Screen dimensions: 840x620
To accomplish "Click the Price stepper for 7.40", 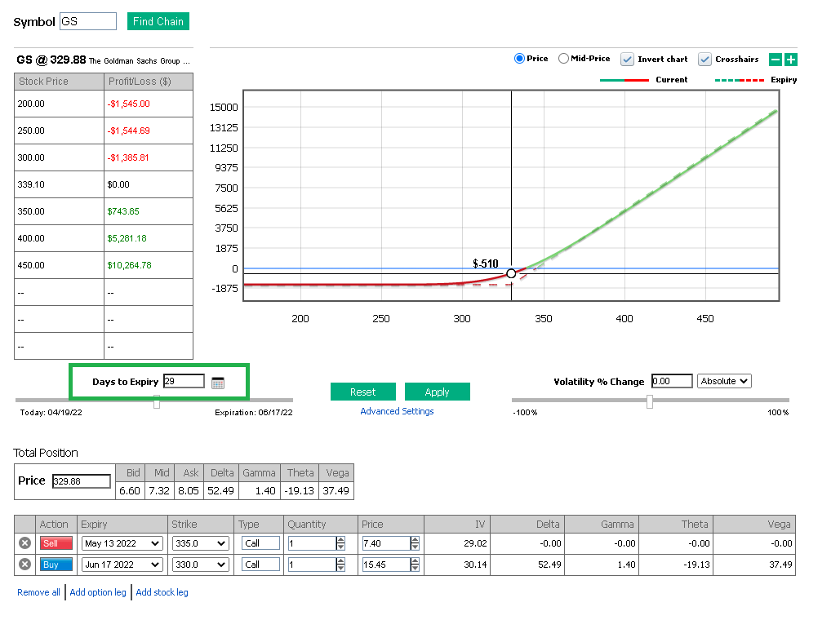I will (x=415, y=543).
